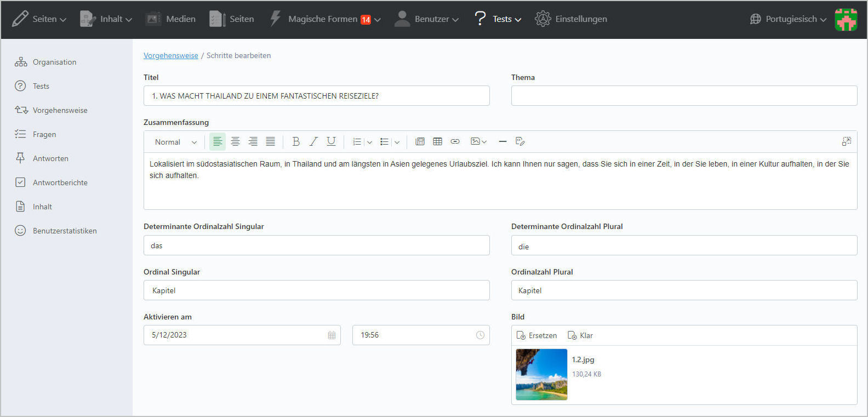Go to Medien in top bar
868x417 pixels.
point(170,19)
